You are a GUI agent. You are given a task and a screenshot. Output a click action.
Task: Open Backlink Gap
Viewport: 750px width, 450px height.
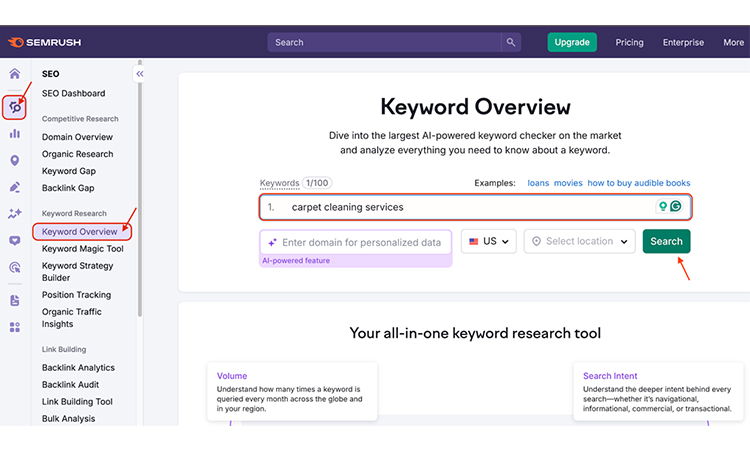(x=68, y=188)
